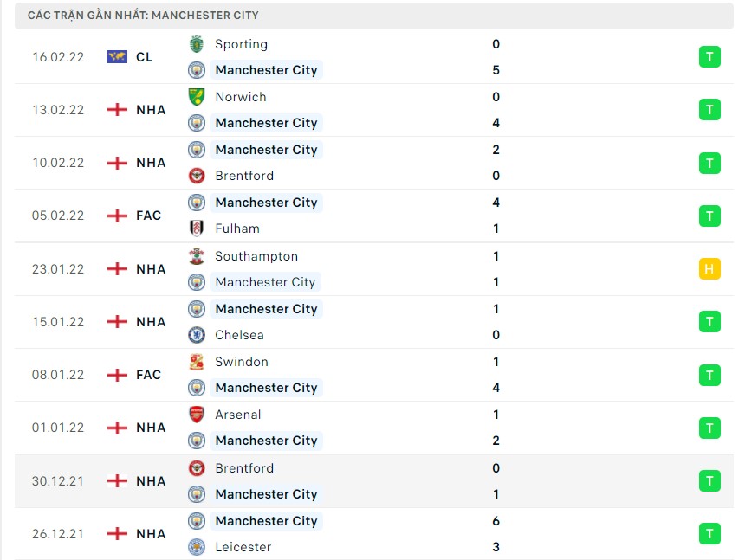Click the Fulham club crest icon
The image size is (745, 560).
(x=197, y=229)
